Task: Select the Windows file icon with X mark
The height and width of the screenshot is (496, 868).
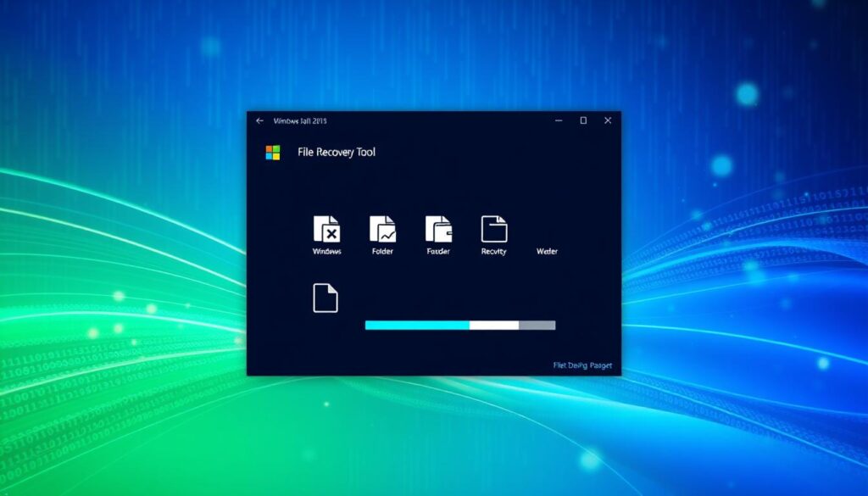Action: coord(328,230)
